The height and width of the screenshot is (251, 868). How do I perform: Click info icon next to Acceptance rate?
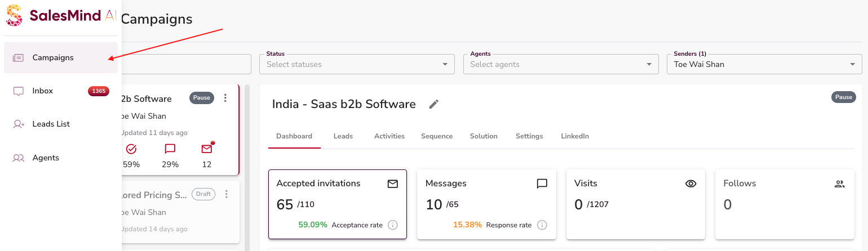(393, 225)
